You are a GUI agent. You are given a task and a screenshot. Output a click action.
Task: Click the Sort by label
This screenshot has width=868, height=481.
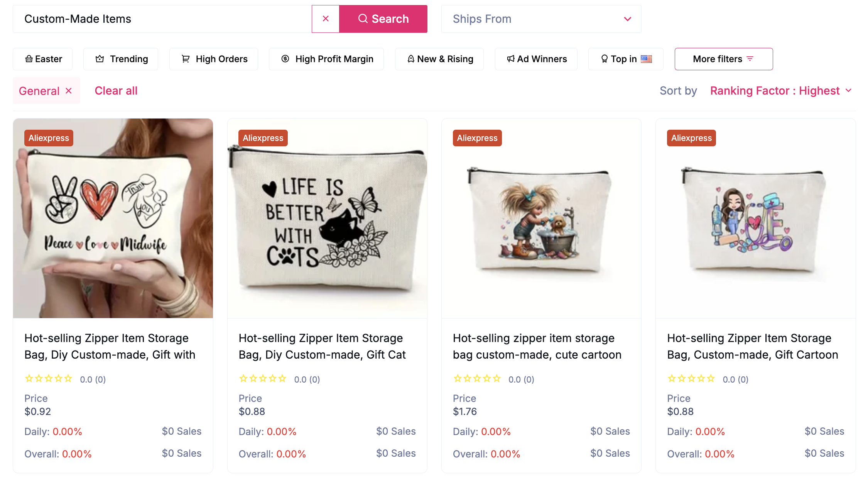click(x=678, y=91)
